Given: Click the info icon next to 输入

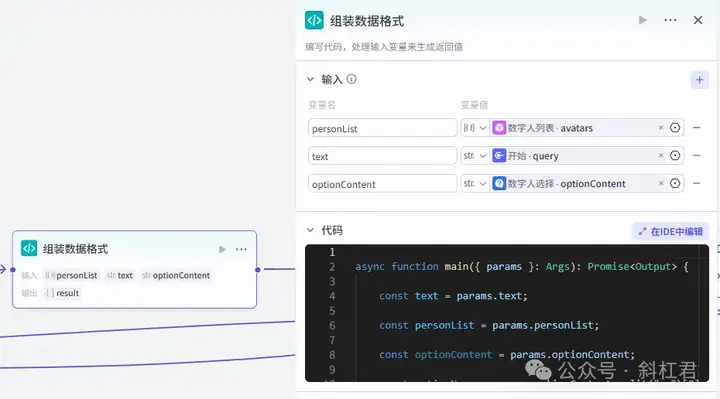Looking at the screenshot, I should coord(351,79).
